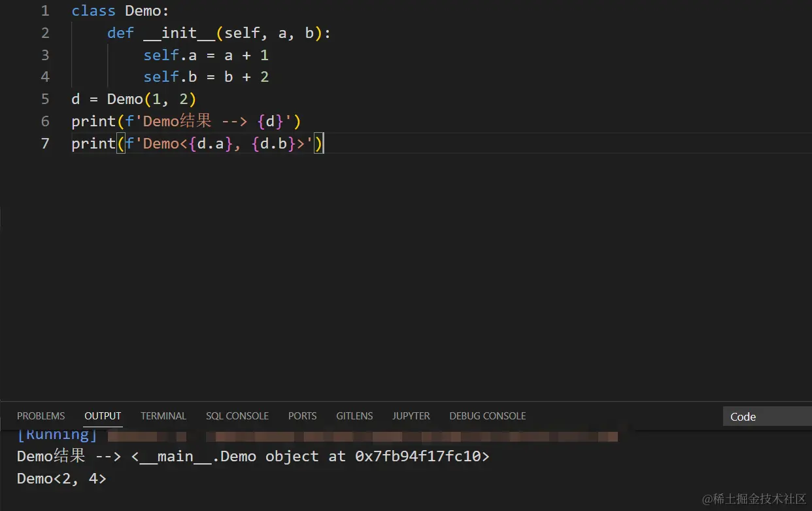Click the 'self.a = a + 1' line
This screenshot has width=812, height=511.
point(206,55)
